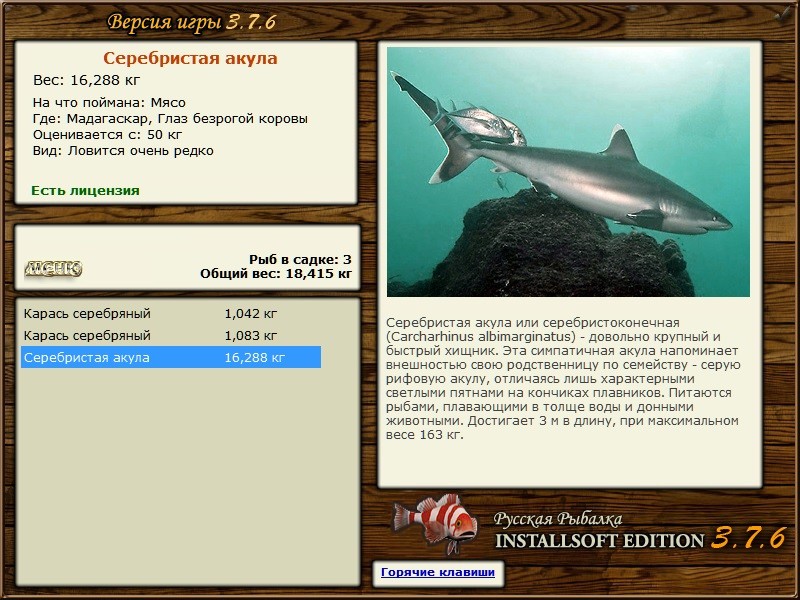Viewport: 800px width, 600px height.
Task: Click the Вес: 16,288 кг line
Action: (87, 80)
